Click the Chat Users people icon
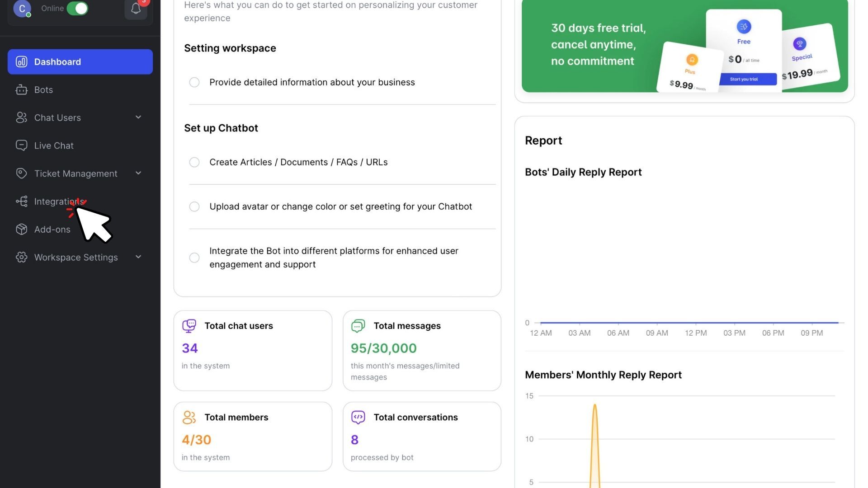 pyautogui.click(x=21, y=117)
